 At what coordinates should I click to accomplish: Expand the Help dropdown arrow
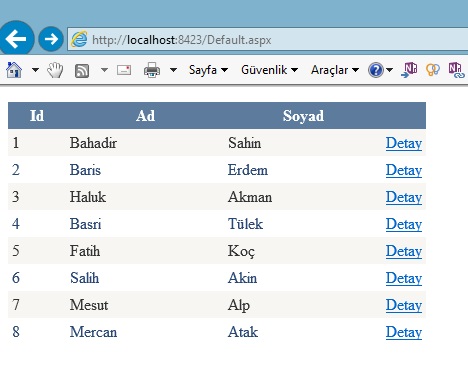point(389,70)
